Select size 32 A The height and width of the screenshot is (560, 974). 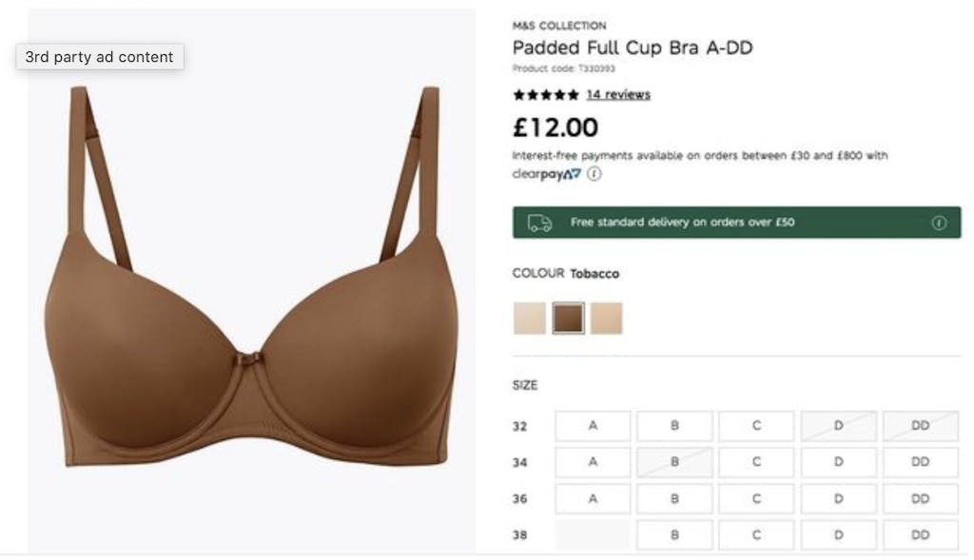[x=593, y=426]
